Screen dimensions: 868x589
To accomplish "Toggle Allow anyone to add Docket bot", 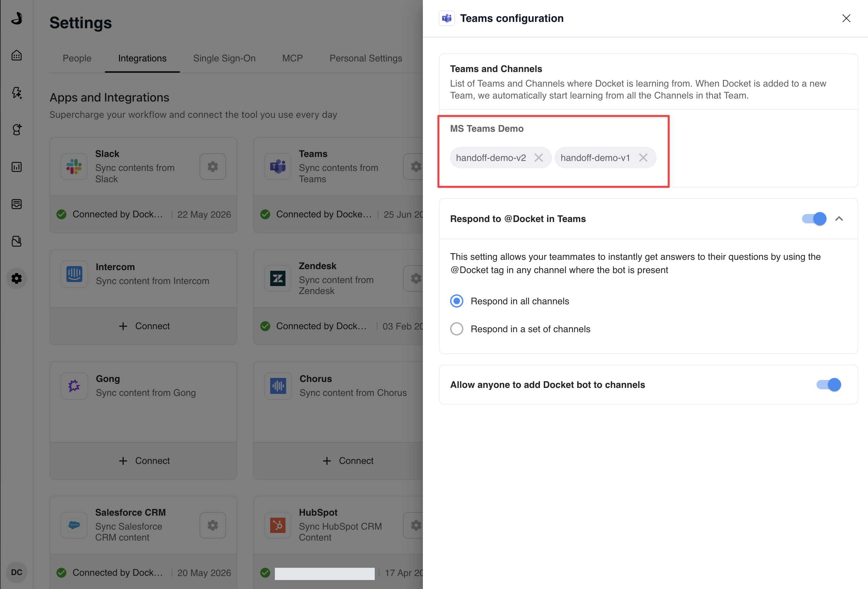I will 829,384.
